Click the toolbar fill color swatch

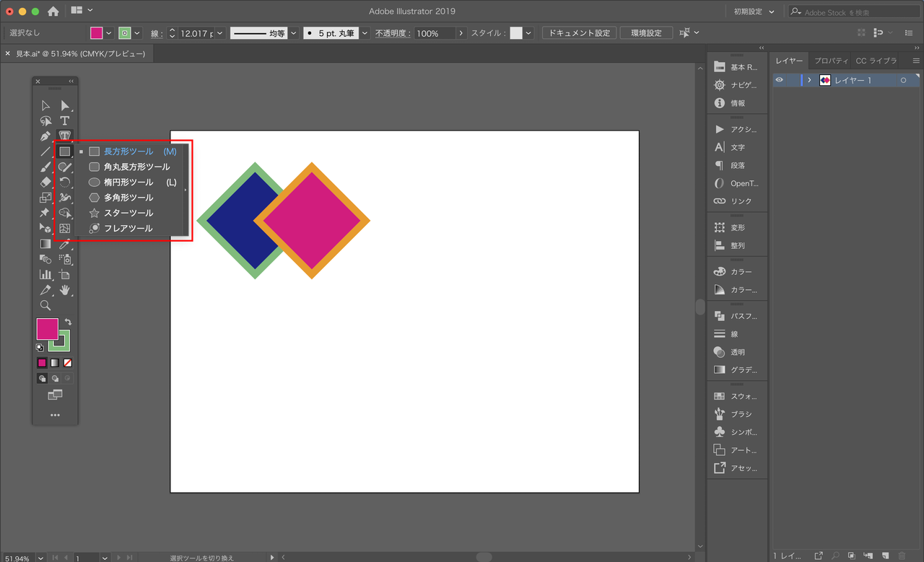(x=47, y=329)
